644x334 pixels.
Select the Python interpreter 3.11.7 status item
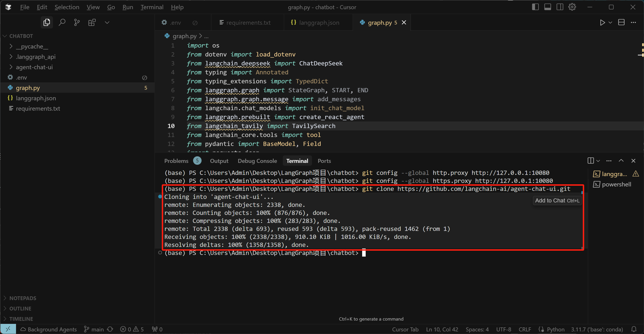point(597,329)
